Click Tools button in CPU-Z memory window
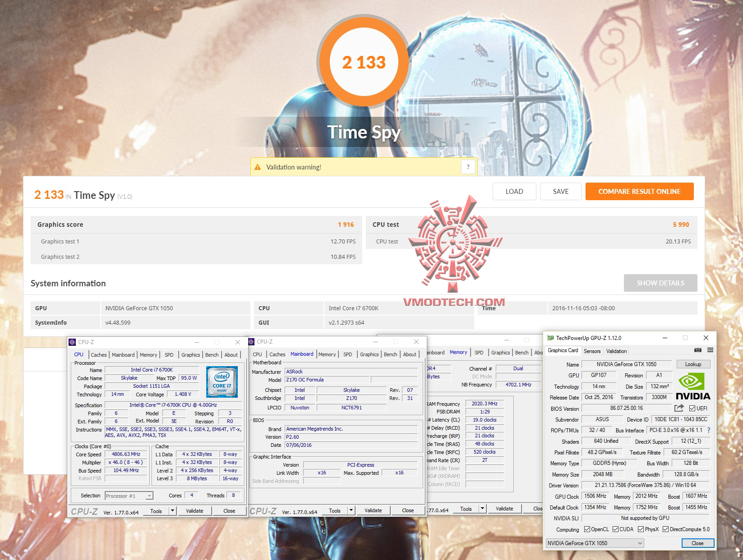The image size is (743, 560). pyautogui.click(x=466, y=509)
